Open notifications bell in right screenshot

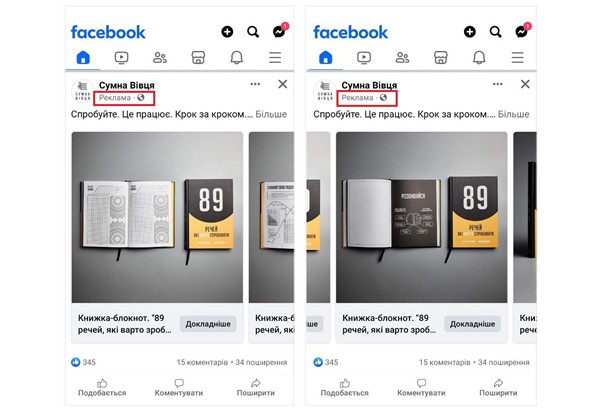pos(479,58)
